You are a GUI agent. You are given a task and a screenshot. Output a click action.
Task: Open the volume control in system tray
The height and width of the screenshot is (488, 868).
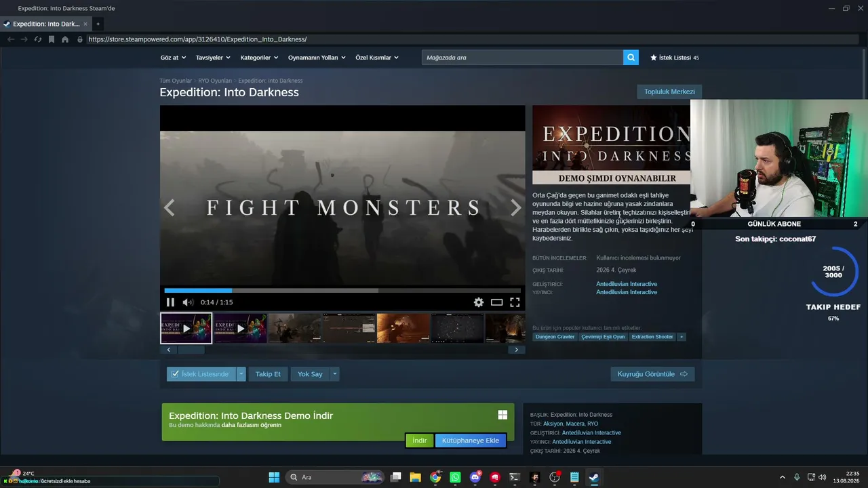click(823, 477)
